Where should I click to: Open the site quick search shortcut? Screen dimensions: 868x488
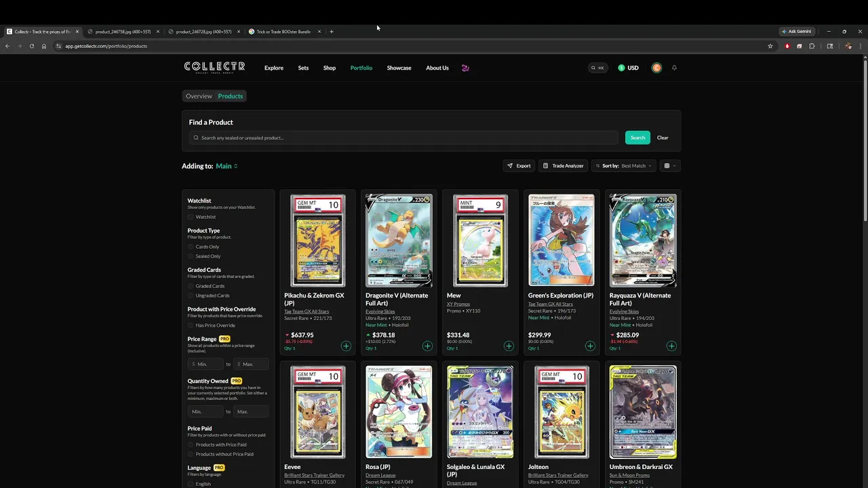[597, 68]
